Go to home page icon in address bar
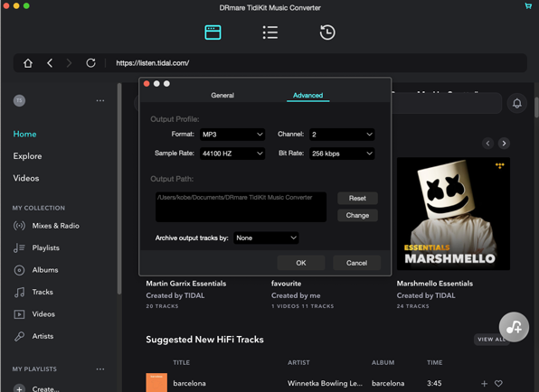The height and width of the screenshot is (392, 539). click(x=28, y=63)
